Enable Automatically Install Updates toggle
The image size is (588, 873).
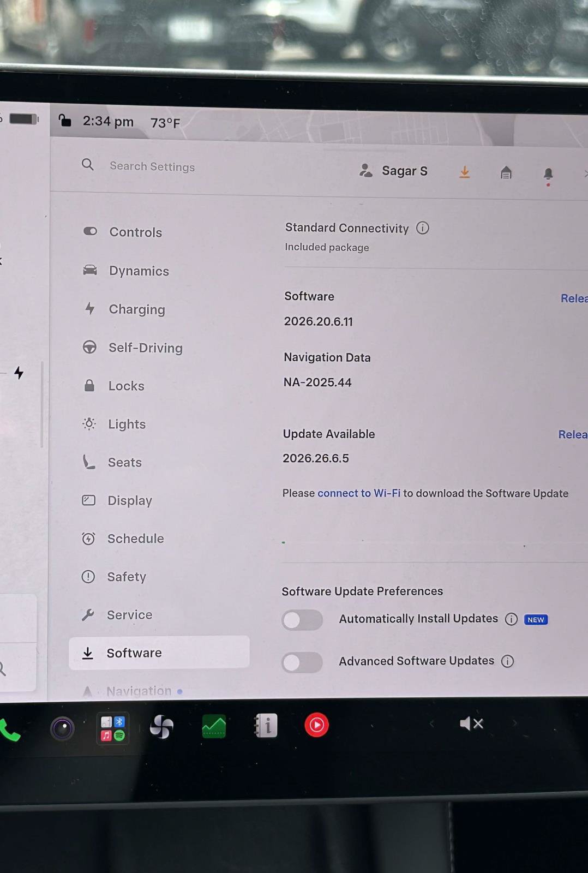click(x=302, y=620)
